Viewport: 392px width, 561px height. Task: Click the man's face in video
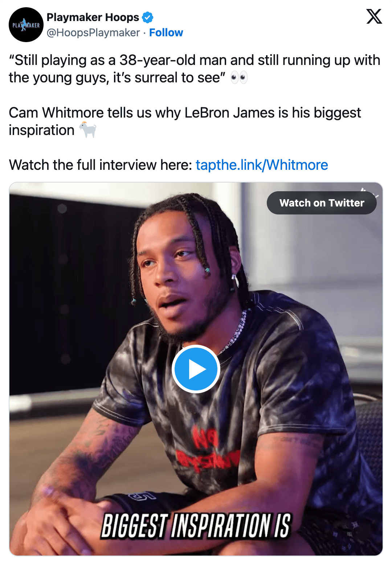tap(178, 276)
